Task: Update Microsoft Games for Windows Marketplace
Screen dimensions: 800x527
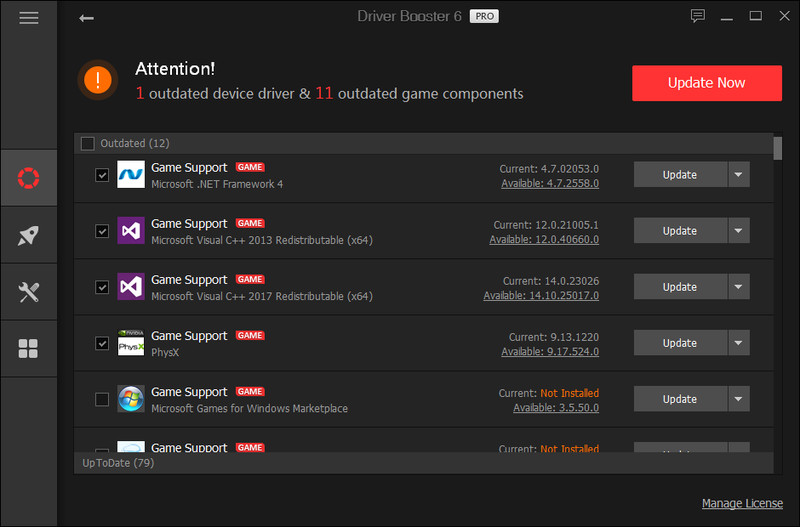Action: pyautogui.click(x=680, y=399)
